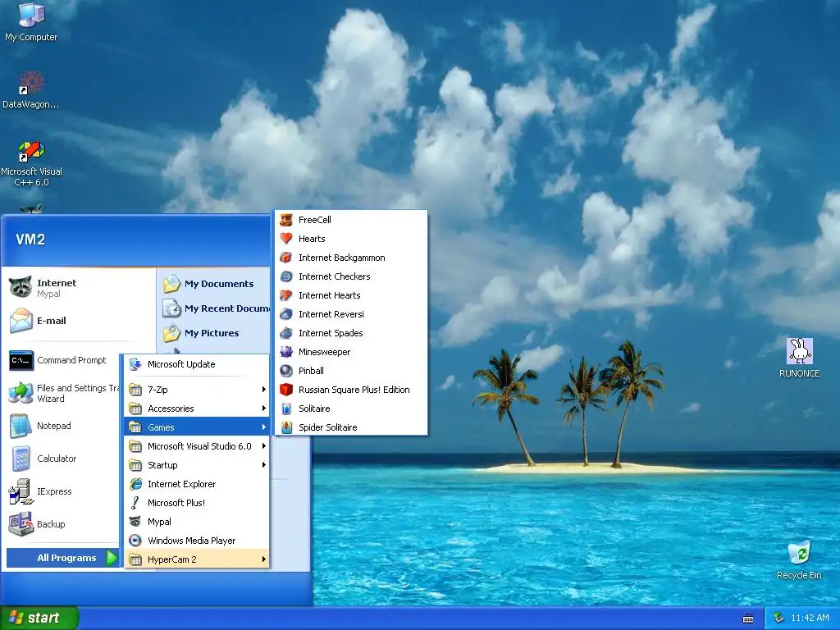The height and width of the screenshot is (630, 840).
Task: Click the RUNONCE rabbit desktop icon
Action: (799, 351)
